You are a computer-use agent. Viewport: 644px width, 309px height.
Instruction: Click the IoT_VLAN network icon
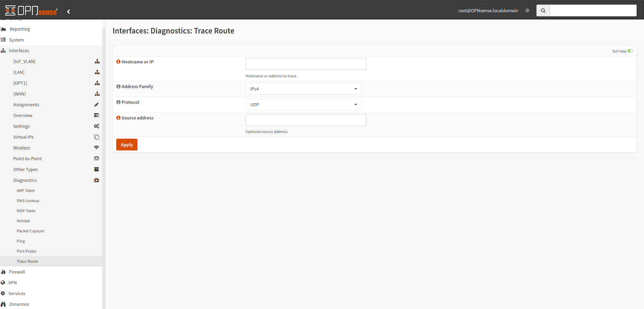[97, 61]
